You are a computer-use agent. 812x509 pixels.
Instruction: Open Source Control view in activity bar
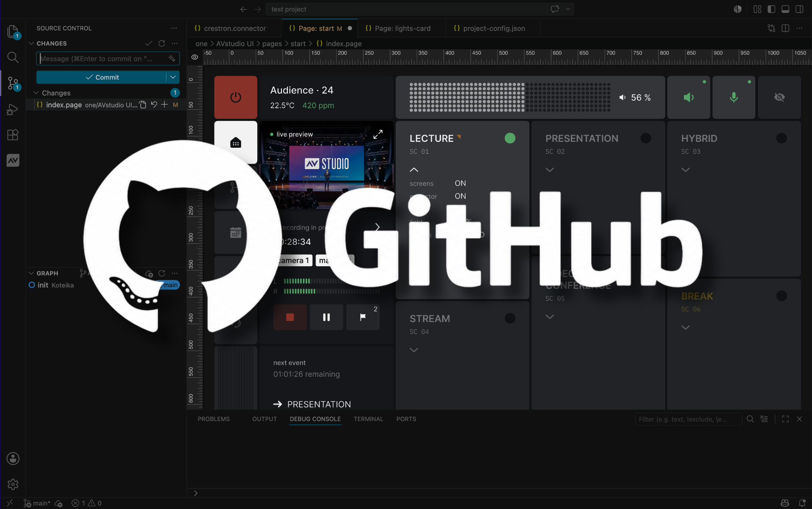point(13,83)
